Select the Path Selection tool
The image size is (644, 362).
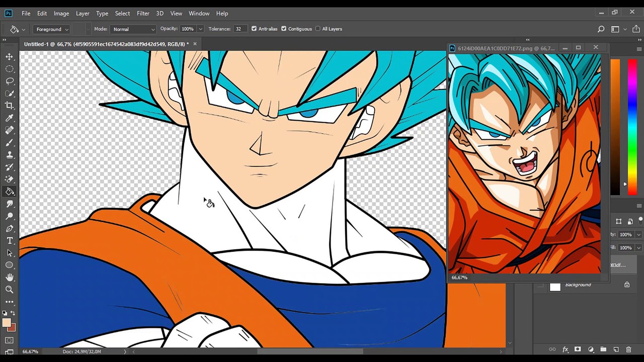pyautogui.click(x=10, y=253)
